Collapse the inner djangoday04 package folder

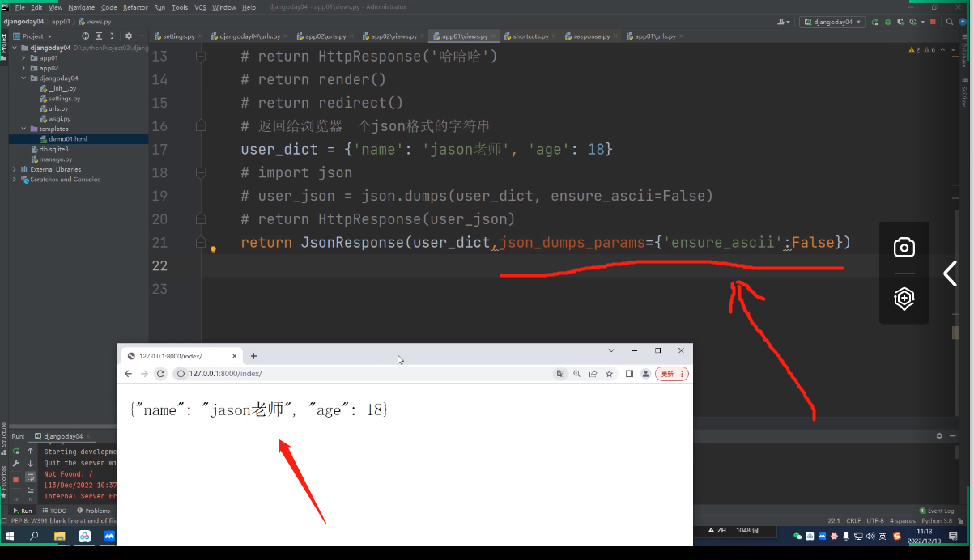23,78
